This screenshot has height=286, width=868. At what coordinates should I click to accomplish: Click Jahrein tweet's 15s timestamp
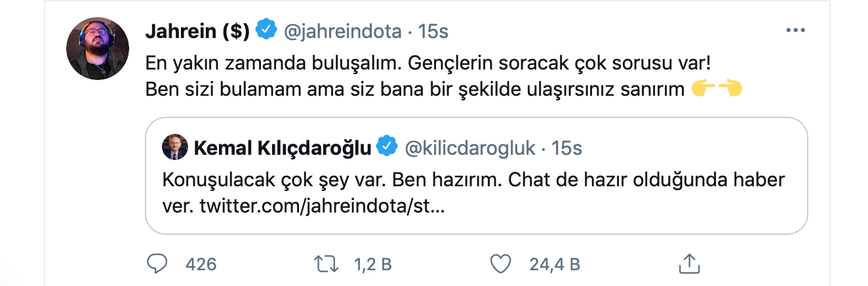click(433, 31)
